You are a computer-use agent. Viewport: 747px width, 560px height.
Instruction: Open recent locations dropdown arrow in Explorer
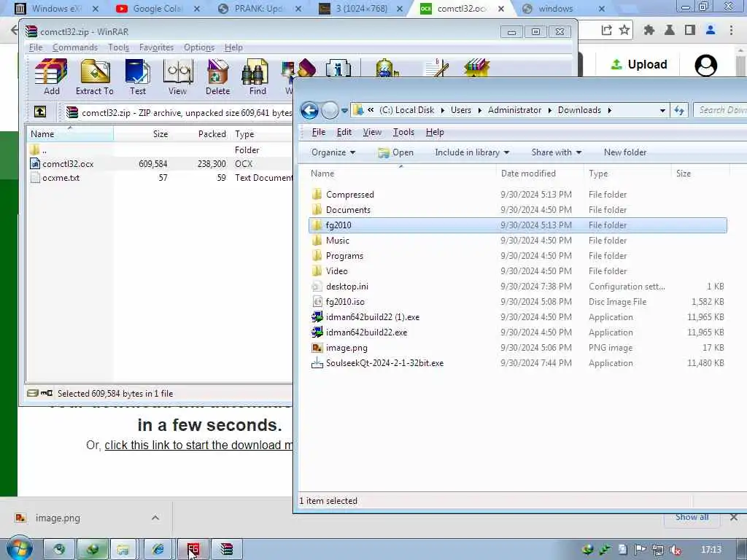(344, 111)
